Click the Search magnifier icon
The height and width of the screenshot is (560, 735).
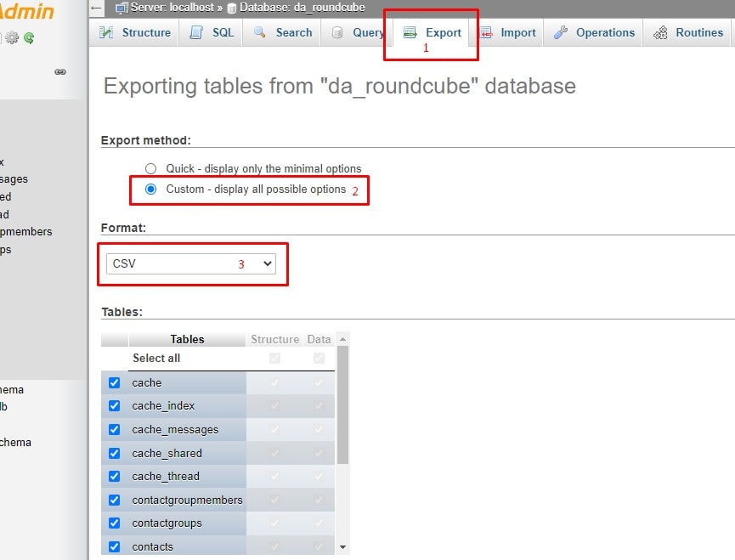point(259,32)
